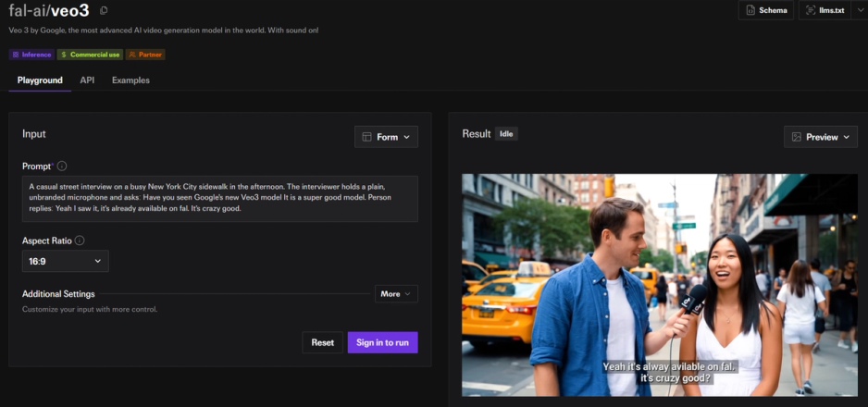The width and height of the screenshot is (868, 407).
Task: Click the Aspect Ratio label
Action: [x=46, y=240]
